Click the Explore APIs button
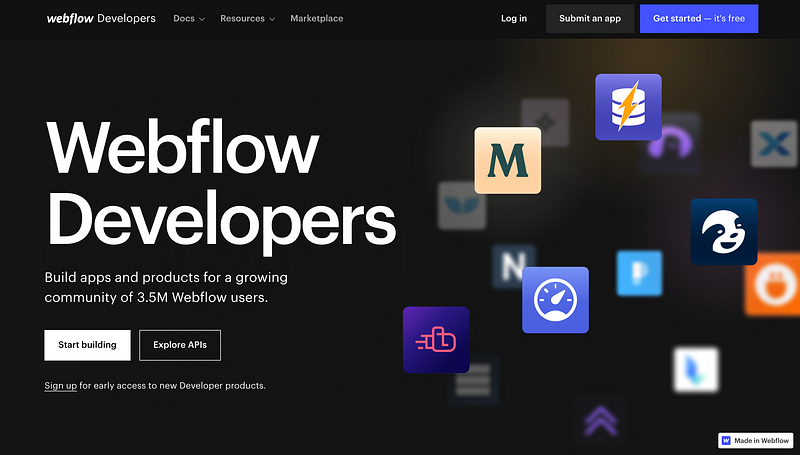Screen dimensions: 800x455 [x=180, y=345]
